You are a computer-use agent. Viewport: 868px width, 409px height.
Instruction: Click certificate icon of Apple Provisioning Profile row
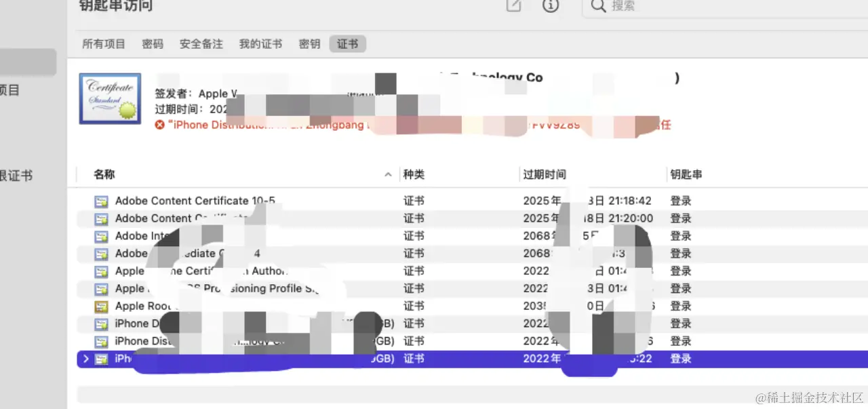(x=101, y=289)
